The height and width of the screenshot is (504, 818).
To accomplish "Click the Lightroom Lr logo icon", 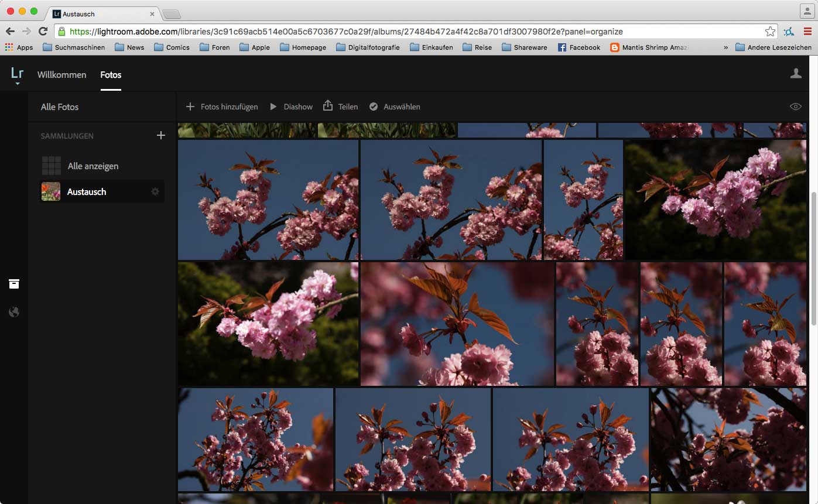I will click(x=17, y=74).
